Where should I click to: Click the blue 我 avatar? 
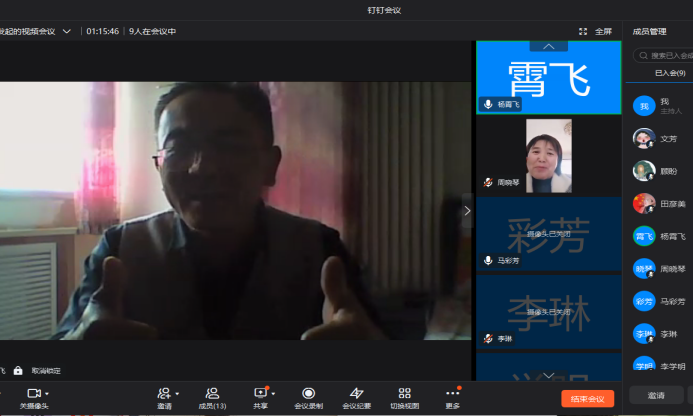pos(644,106)
